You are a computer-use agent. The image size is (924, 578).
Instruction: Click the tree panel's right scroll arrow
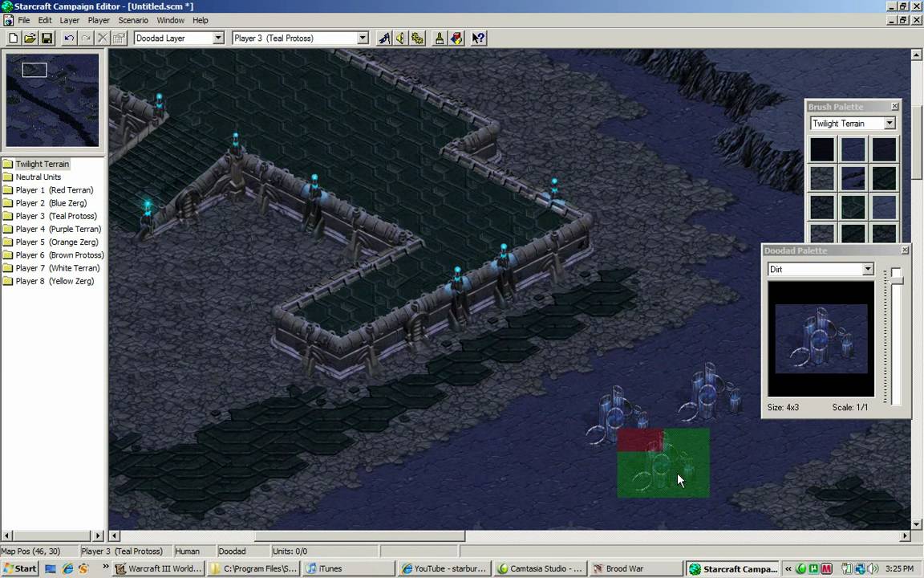99,535
